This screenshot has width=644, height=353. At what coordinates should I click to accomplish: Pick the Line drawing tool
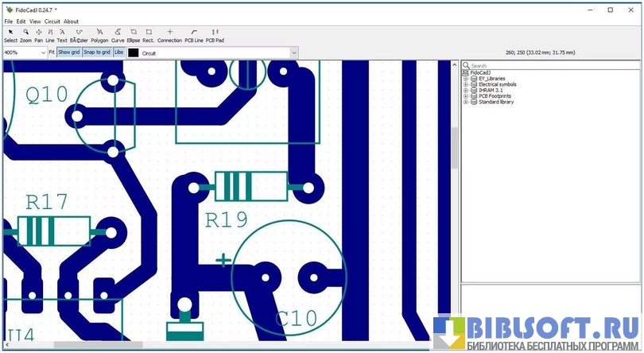[x=50, y=35]
